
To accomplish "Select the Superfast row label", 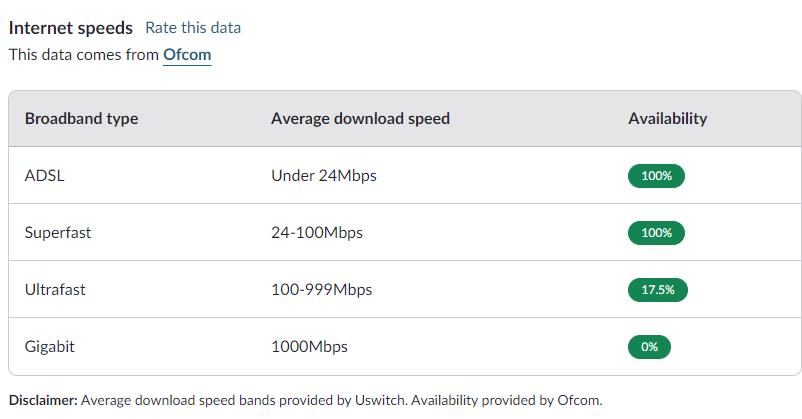I will pyautogui.click(x=58, y=233).
